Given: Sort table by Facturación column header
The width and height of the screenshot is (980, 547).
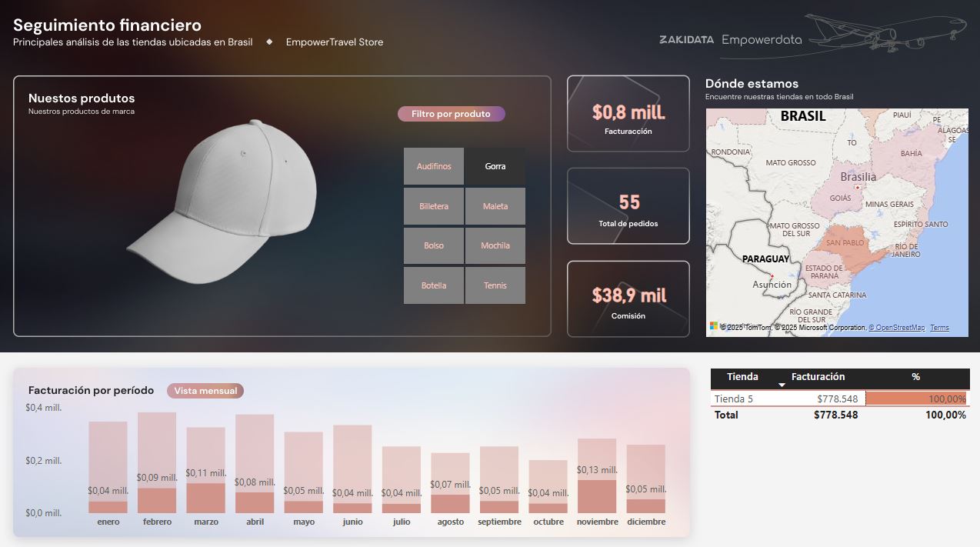Looking at the screenshot, I should click(x=818, y=377).
